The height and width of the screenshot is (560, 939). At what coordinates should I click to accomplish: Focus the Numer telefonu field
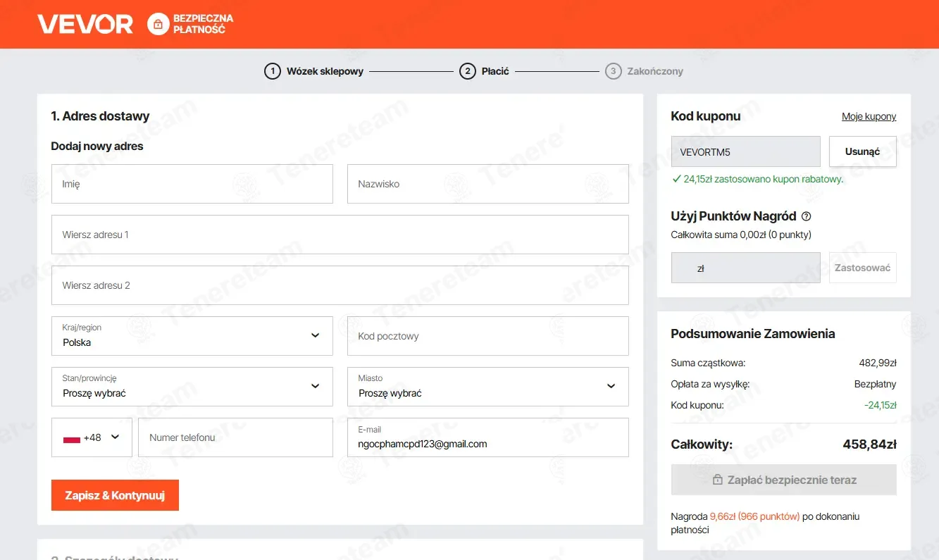click(235, 437)
